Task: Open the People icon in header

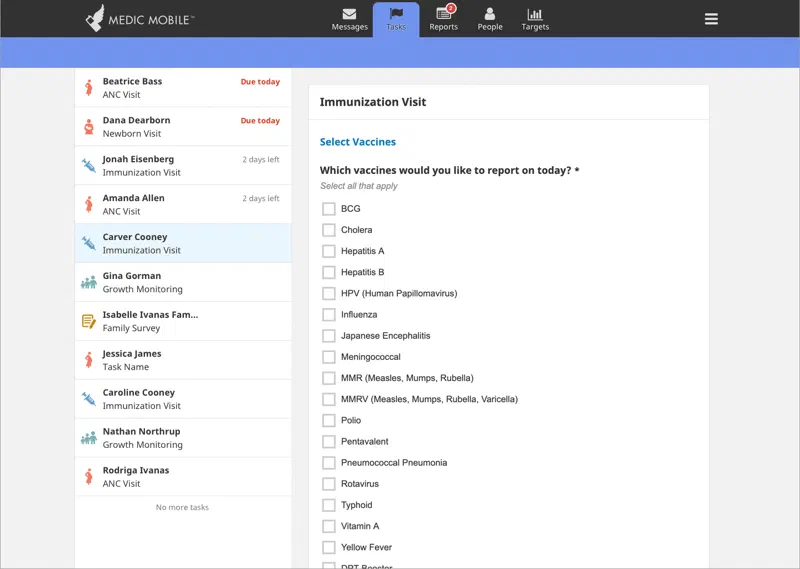Action: pyautogui.click(x=489, y=14)
